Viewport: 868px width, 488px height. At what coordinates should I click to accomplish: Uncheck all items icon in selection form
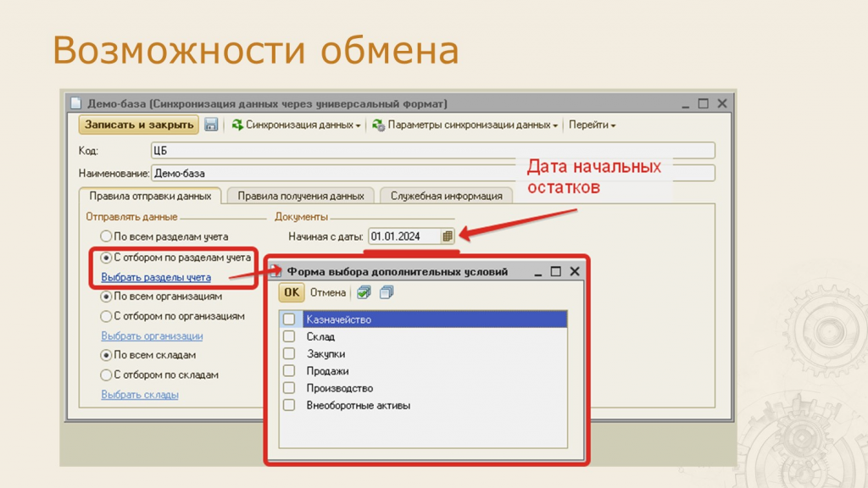coord(387,292)
